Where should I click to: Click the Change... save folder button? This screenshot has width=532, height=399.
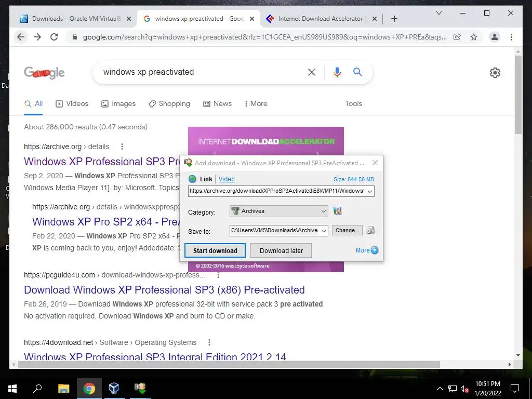pos(347,230)
